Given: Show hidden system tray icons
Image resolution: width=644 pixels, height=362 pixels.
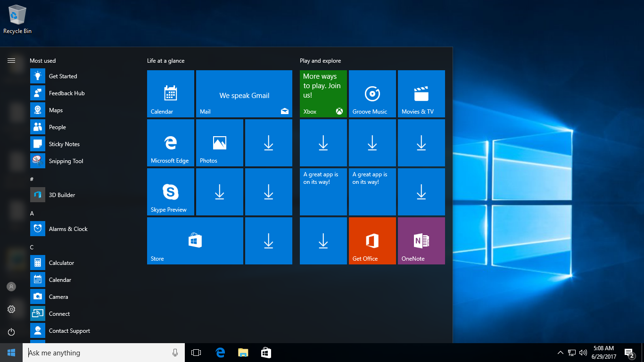Looking at the screenshot, I should [560, 353].
